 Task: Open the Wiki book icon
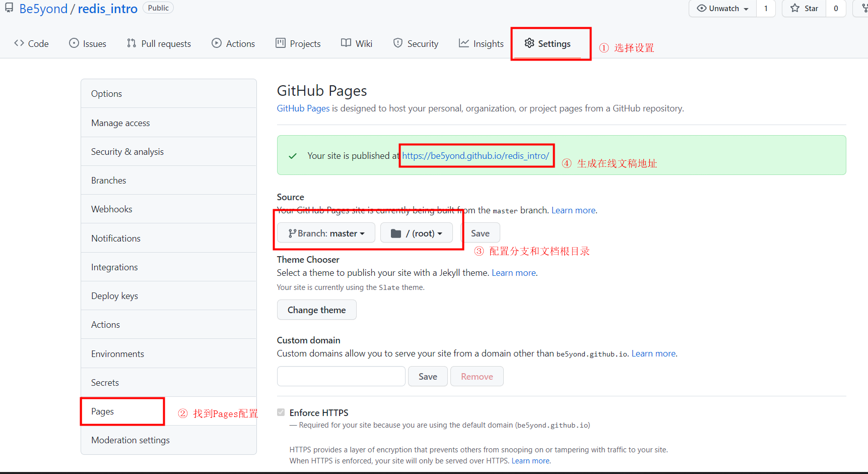(x=345, y=43)
